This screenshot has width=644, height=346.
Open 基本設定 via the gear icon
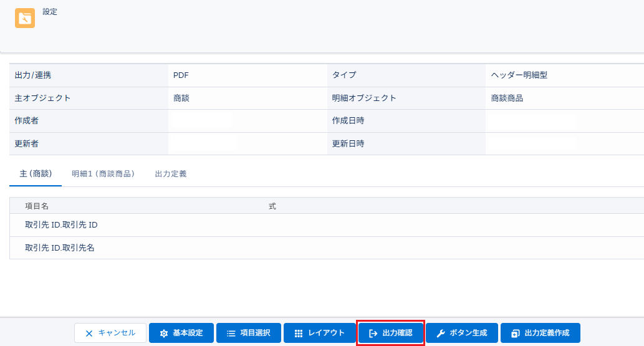tap(164, 333)
